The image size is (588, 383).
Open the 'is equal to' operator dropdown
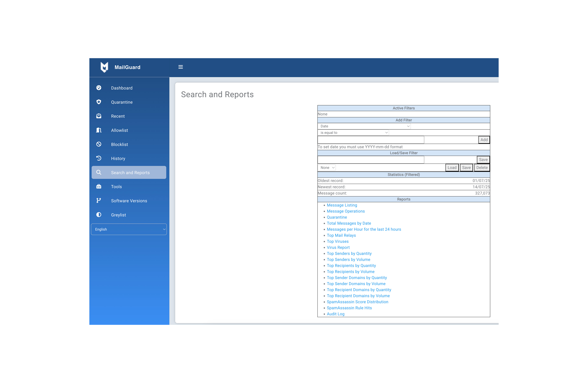tap(353, 133)
